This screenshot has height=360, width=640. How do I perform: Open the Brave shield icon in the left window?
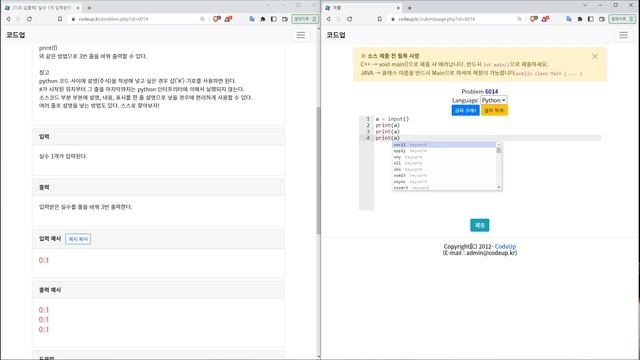[217, 19]
